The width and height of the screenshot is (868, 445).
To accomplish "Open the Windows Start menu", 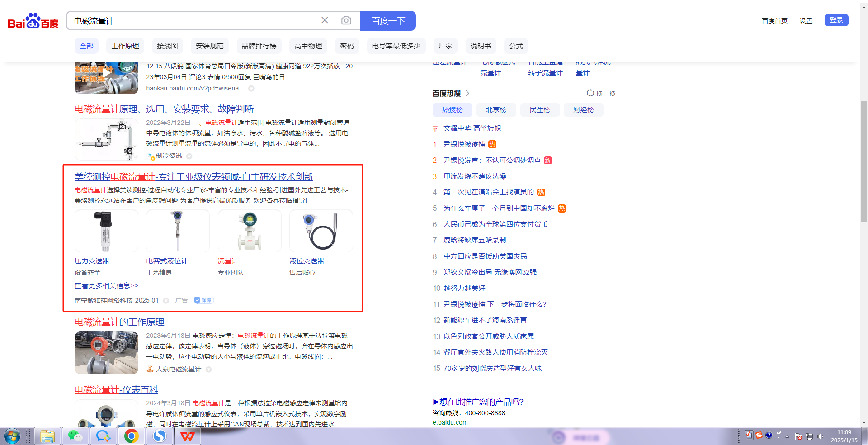I will 12,436.
